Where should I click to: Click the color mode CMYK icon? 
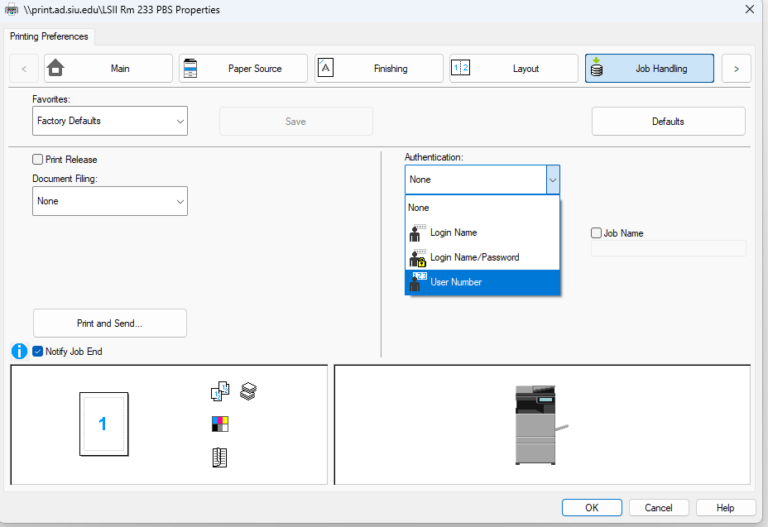click(x=220, y=424)
